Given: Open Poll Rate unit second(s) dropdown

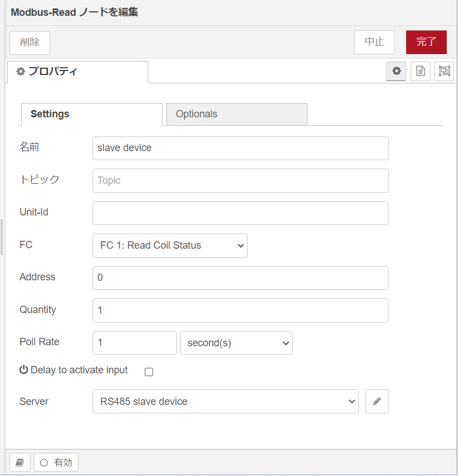Looking at the screenshot, I should pos(236,343).
